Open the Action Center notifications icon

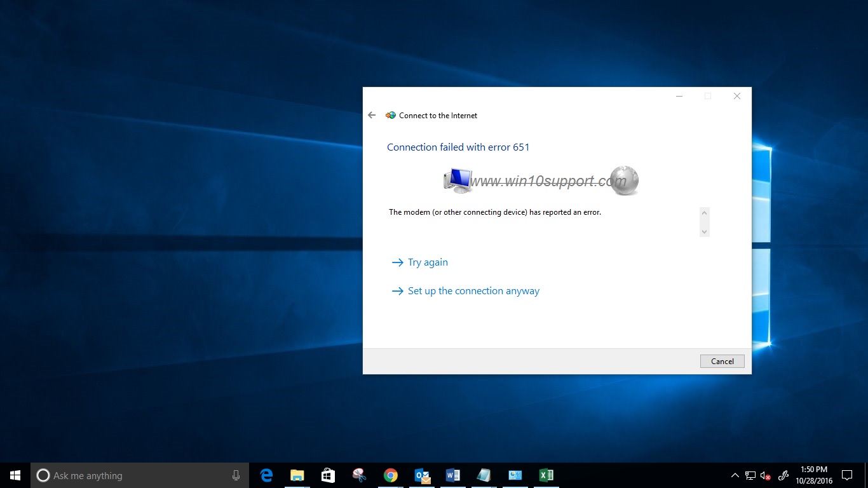(x=847, y=475)
